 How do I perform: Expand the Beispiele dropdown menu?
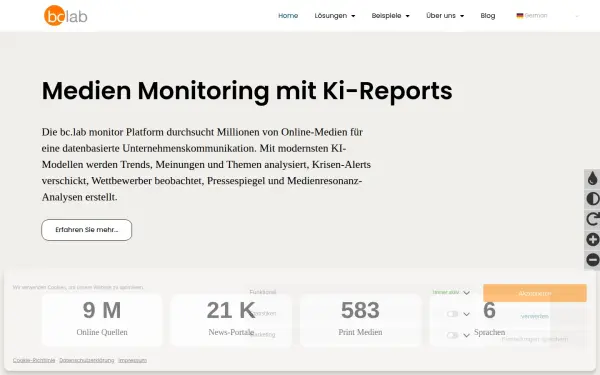click(390, 16)
